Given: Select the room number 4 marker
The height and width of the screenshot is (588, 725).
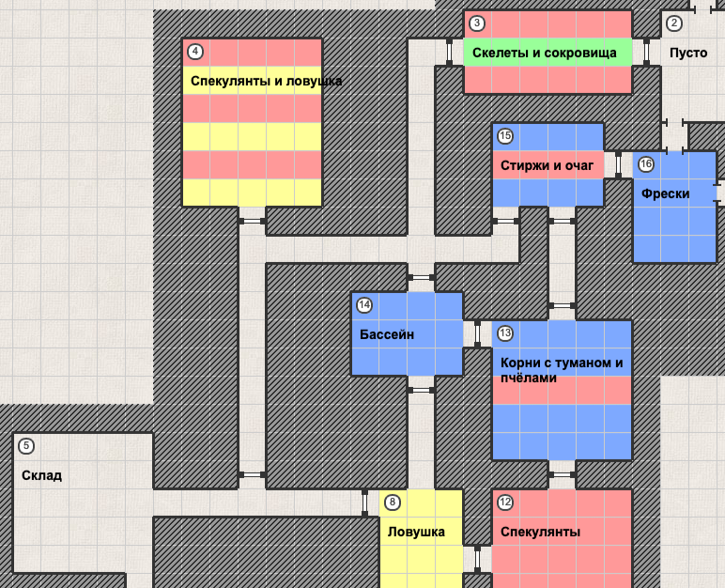Looking at the screenshot, I should (195, 52).
